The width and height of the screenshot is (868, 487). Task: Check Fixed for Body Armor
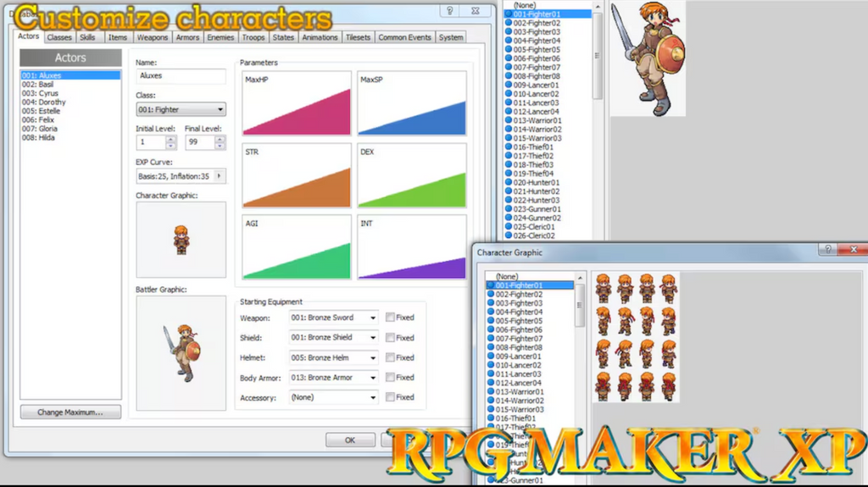coord(390,378)
